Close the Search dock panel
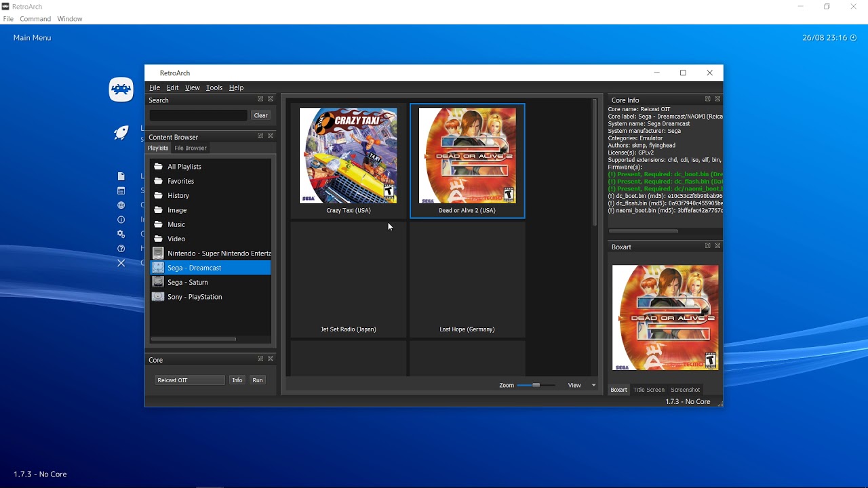 (x=271, y=99)
